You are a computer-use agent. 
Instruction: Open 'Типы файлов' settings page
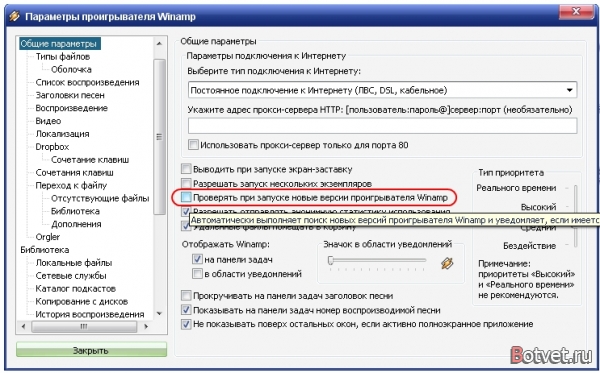(x=63, y=57)
